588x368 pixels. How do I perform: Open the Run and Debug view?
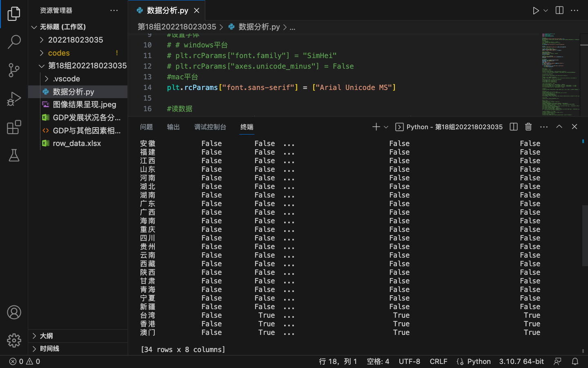(x=14, y=98)
